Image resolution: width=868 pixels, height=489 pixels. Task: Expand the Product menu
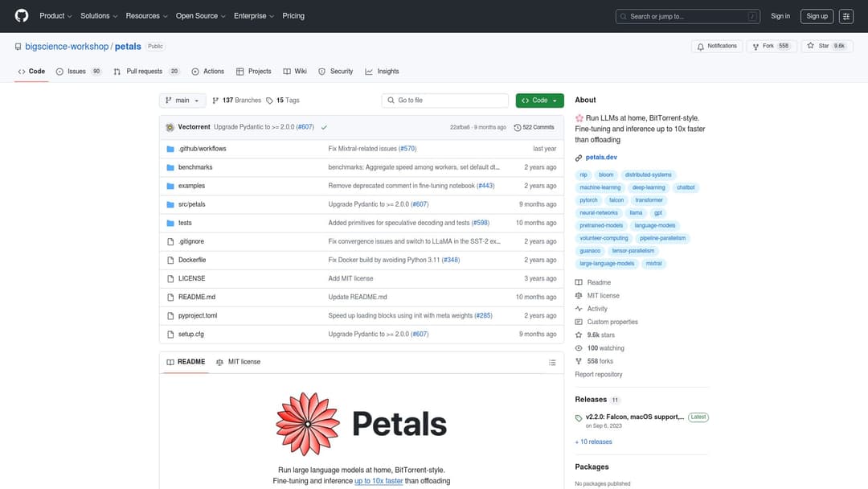point(55,16)
